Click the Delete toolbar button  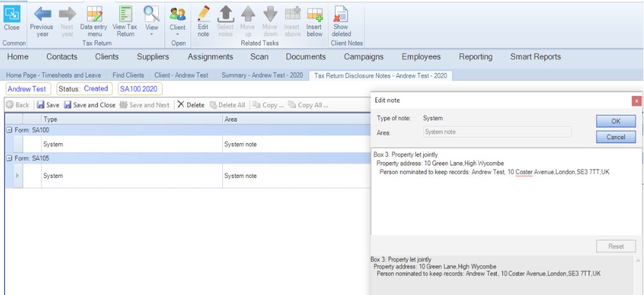(191, 105)
